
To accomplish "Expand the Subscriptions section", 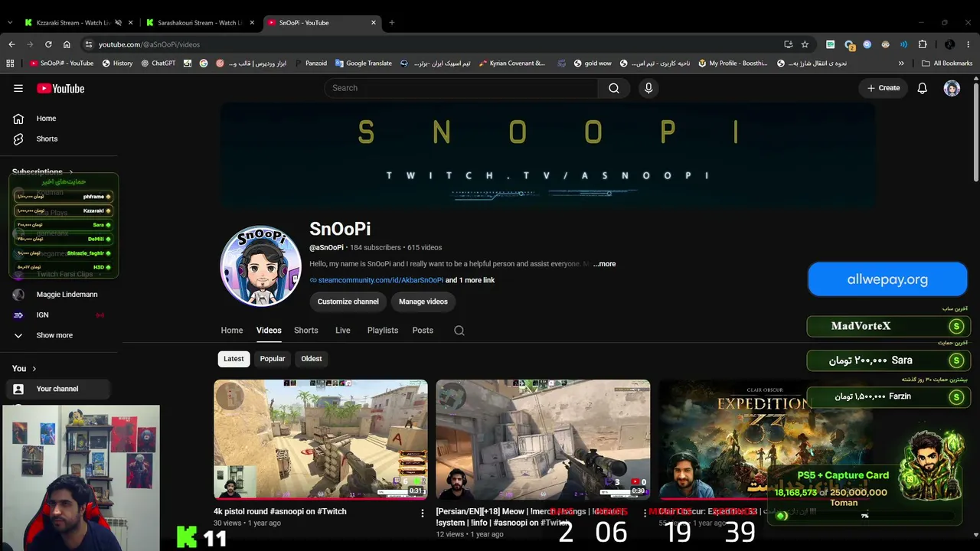I will (x=43, y=172).
